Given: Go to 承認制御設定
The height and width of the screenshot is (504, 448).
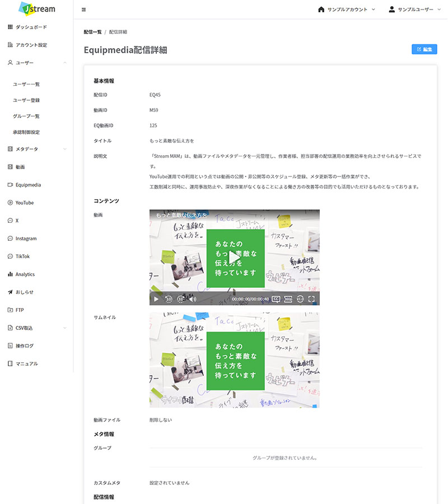Looking at the screenshot, I should [x=26, y=132].
